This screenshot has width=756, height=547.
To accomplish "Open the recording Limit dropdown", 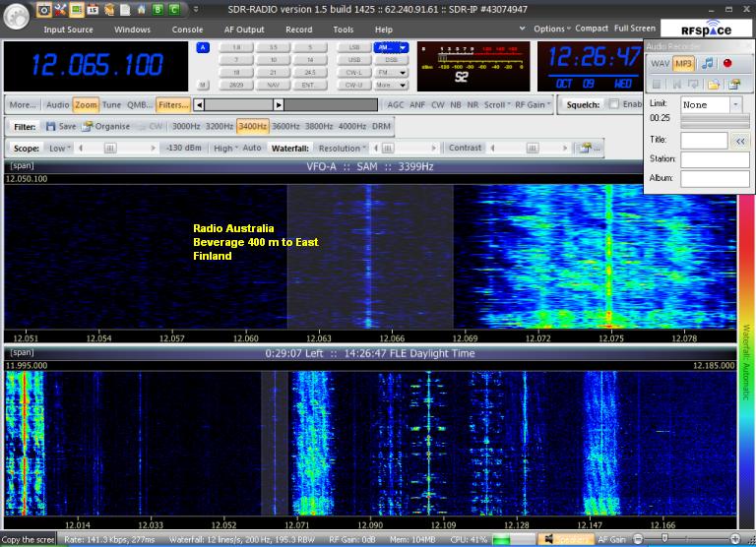I will pos(735,104).
